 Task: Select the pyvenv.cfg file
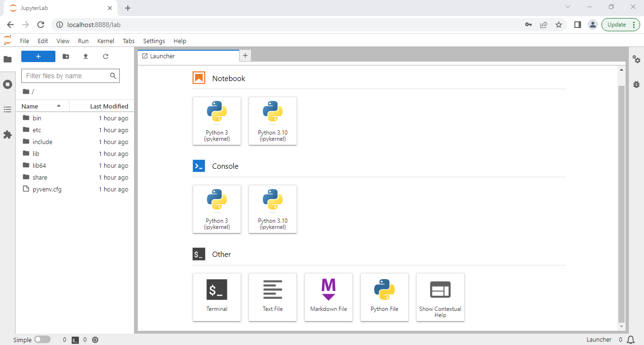click(75, 189)
